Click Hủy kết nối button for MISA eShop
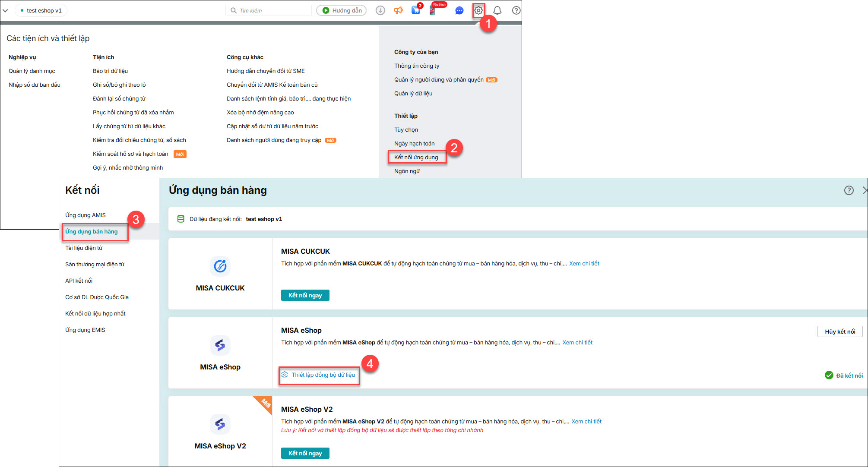 click(839, 331)
